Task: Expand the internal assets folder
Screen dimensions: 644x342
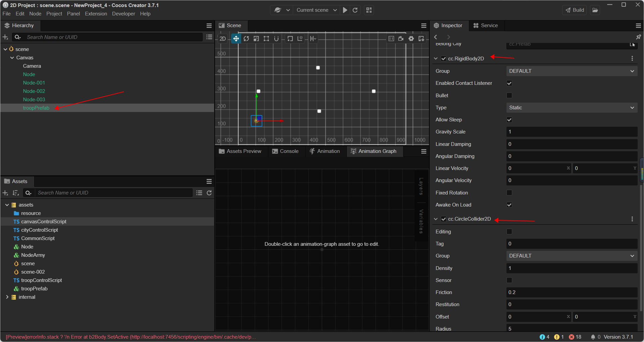Action: (7, 297)
